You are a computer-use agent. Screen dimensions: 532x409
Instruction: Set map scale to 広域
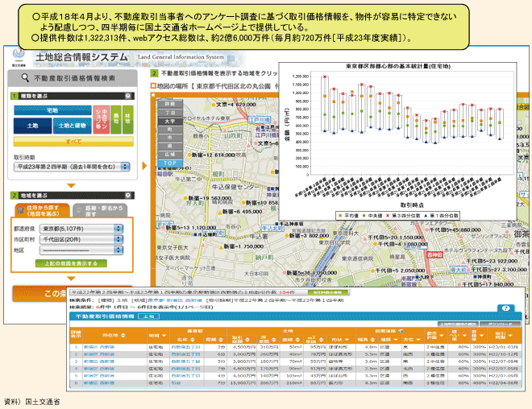point(170,155)
